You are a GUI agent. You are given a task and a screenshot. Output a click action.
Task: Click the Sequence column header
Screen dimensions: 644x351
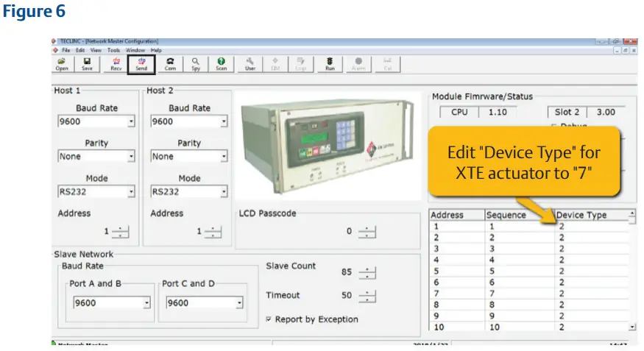click(x=520, y=215)
